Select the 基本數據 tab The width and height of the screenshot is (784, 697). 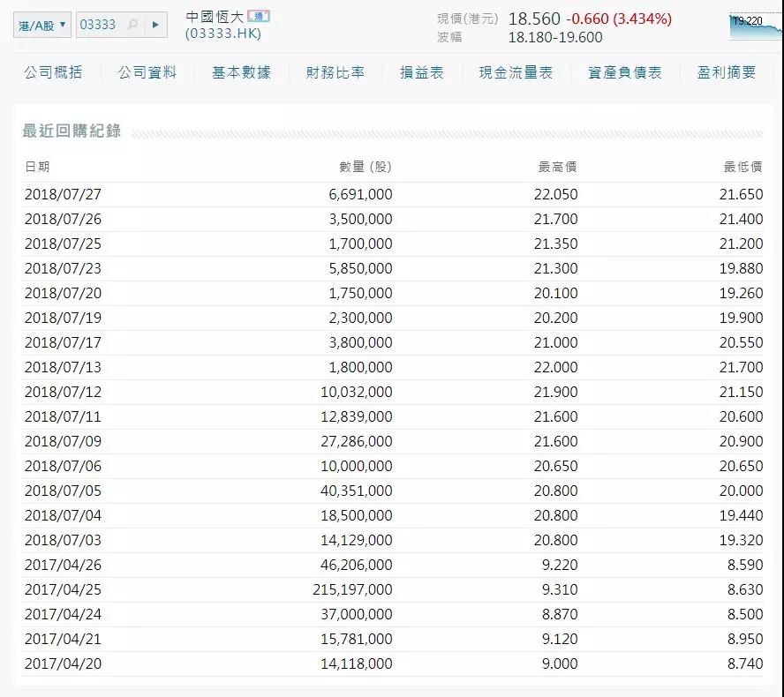pyautogui.click(x=241, y=72)
